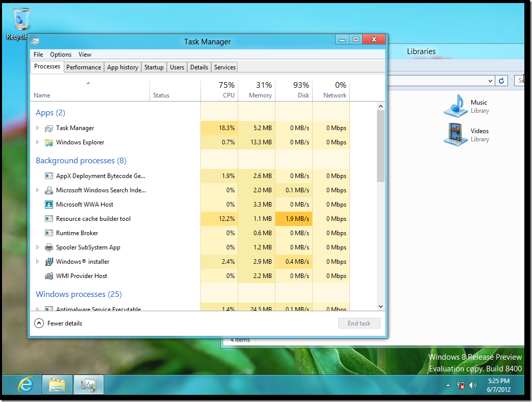Select Task Manager taskbar button

tap(89, 385)
